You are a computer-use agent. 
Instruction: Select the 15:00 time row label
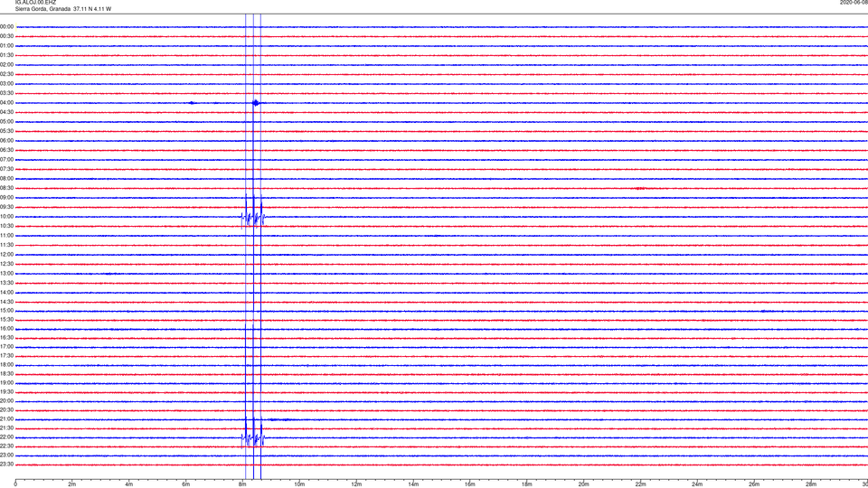tap(6, 310)
